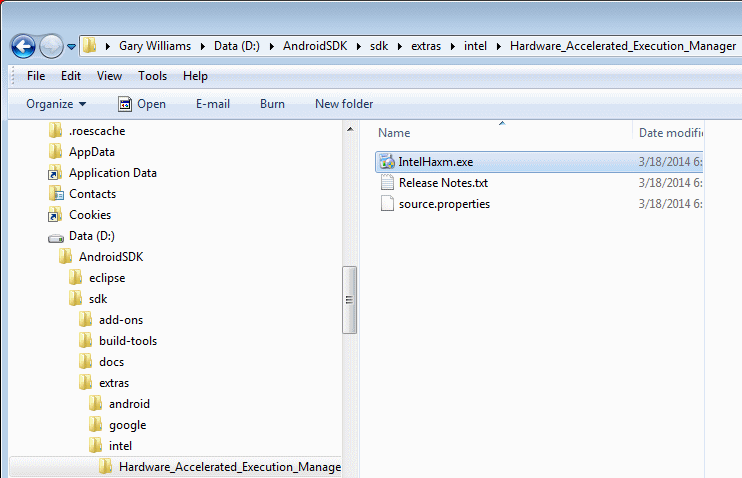Select extras folder in tree

pos(114,383)
